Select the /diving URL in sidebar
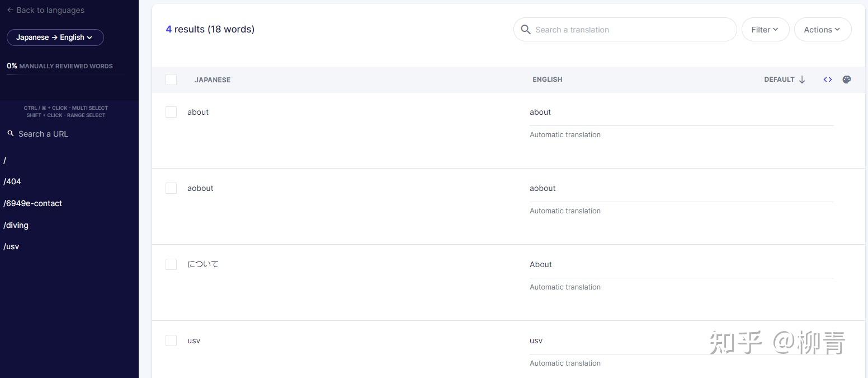This screenshot has width=868, height=378. point(16,225)
